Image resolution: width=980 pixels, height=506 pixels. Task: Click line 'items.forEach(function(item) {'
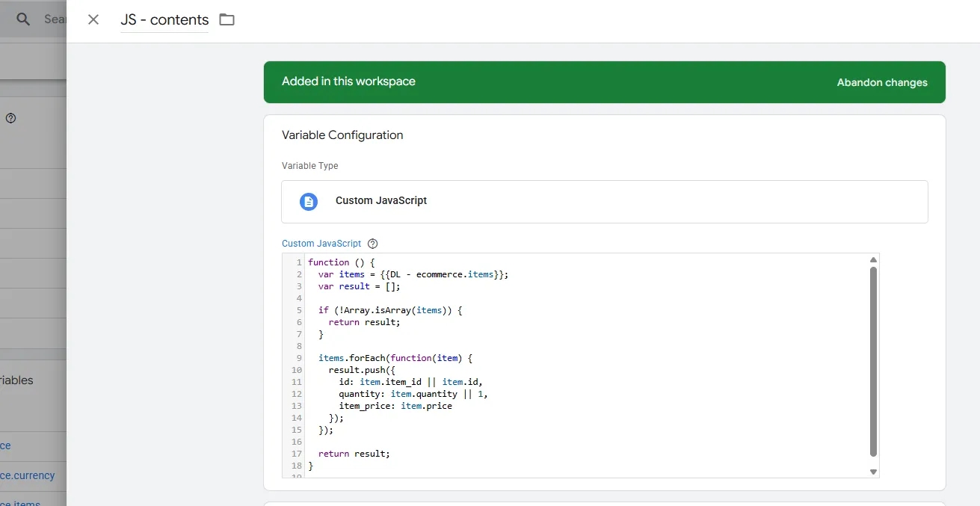point(395,358)
